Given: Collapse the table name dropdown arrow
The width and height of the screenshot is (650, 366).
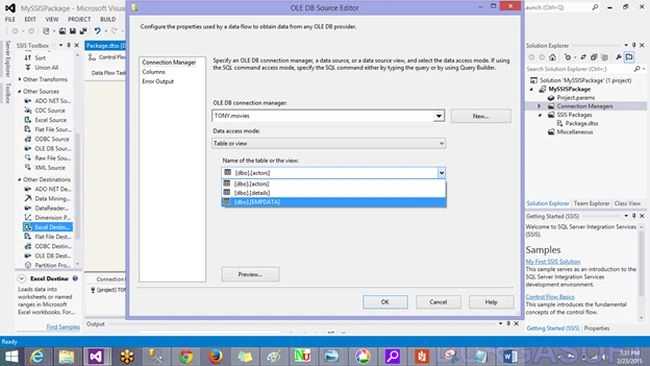Looking at the screenshot, I should [441, 173].
